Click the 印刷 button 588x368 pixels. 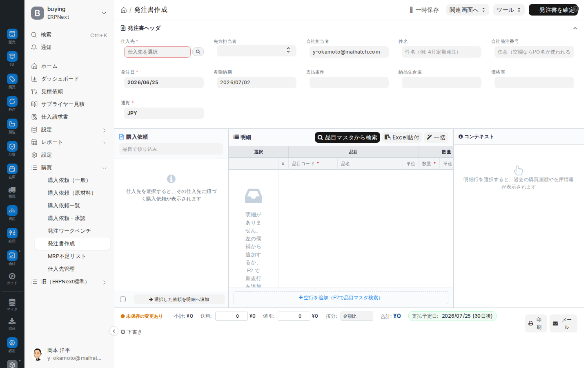coord(536,323)
